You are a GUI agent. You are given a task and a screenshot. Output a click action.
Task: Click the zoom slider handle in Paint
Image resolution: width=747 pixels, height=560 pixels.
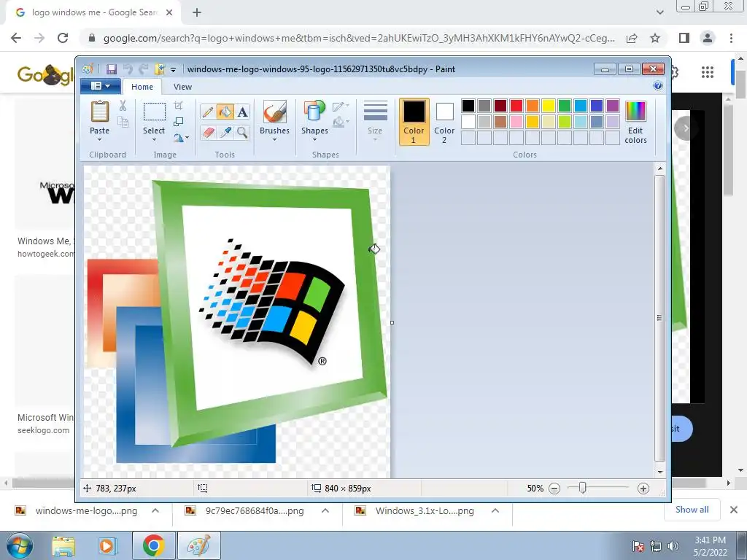tap(582, 488)
